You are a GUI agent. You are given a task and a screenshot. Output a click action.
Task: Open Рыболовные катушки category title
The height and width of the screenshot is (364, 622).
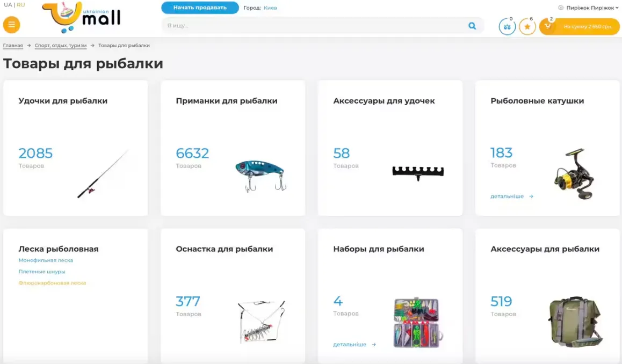coord(537,101)
